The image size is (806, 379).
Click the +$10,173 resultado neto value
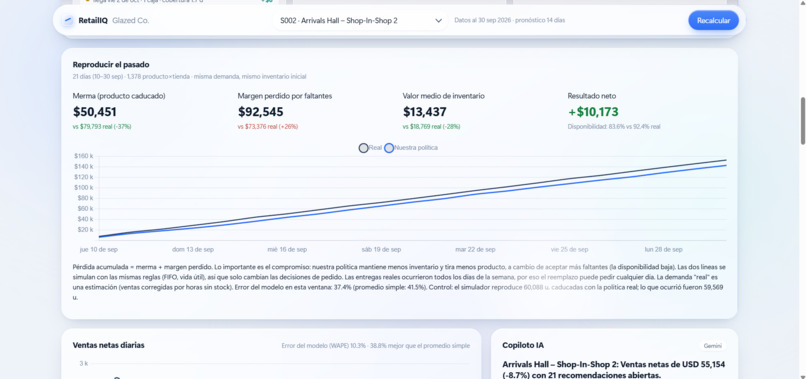(x=593, y=112)
